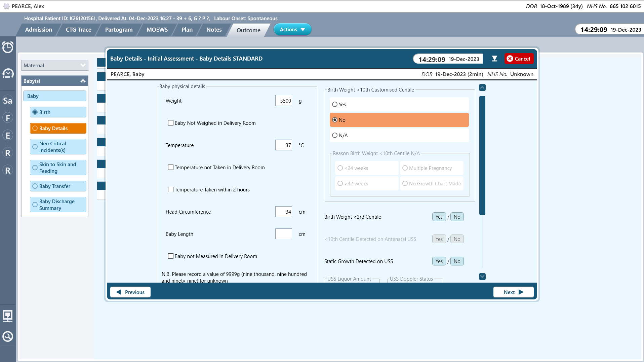
Task: Click the dialog date-time field
Action: (x=448, y=59)
